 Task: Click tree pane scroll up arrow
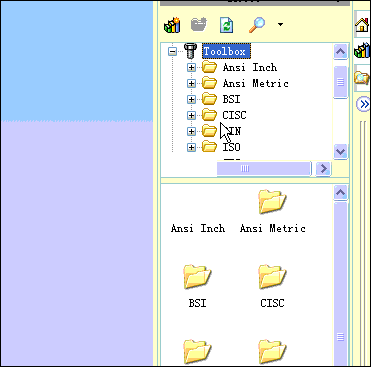pyautogui.click(x=340, y=52)
